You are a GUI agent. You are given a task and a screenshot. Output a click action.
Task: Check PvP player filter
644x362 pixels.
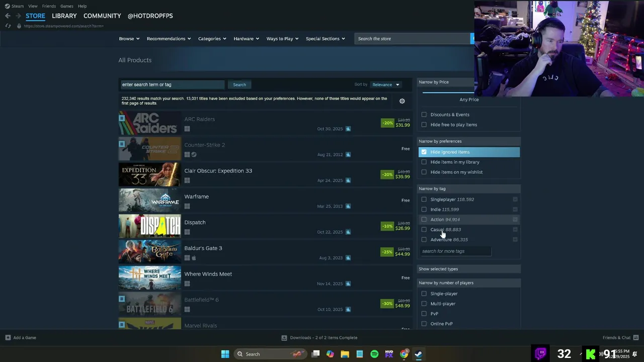click(424, 314)
